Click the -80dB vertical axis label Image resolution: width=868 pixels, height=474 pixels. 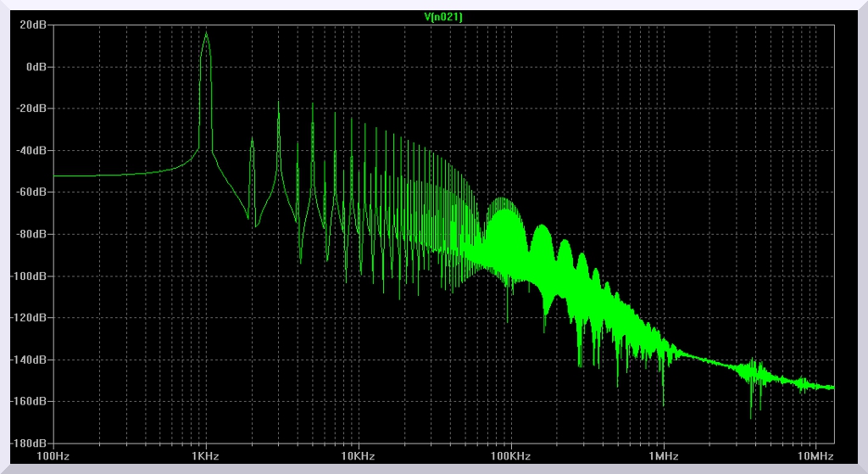(x=31, y=234)
